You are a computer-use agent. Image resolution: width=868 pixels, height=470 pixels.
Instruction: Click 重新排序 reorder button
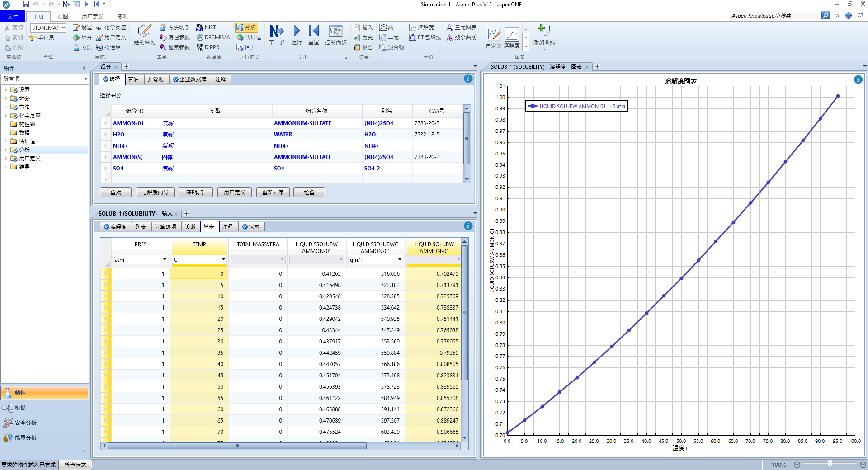(273, 193)
